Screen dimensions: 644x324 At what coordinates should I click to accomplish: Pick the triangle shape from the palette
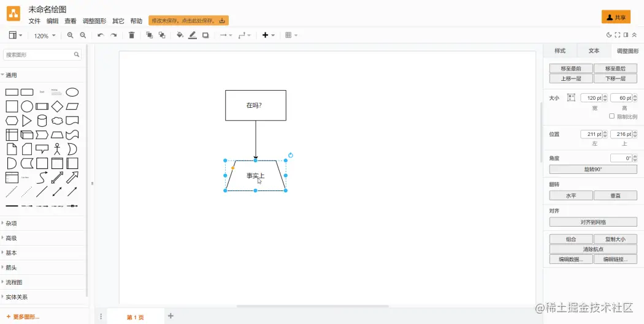click(27, 121)
